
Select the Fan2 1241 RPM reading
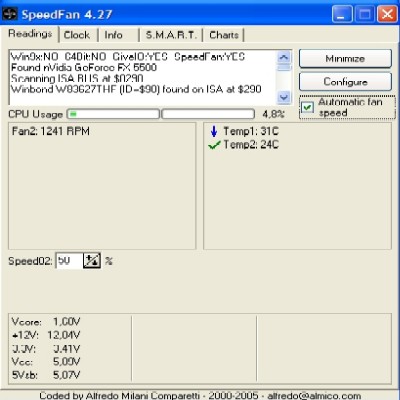51,131
